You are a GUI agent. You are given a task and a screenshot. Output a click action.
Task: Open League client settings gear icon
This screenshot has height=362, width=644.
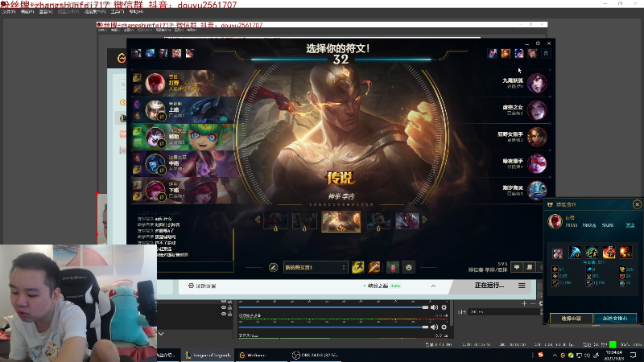(538, 43)
